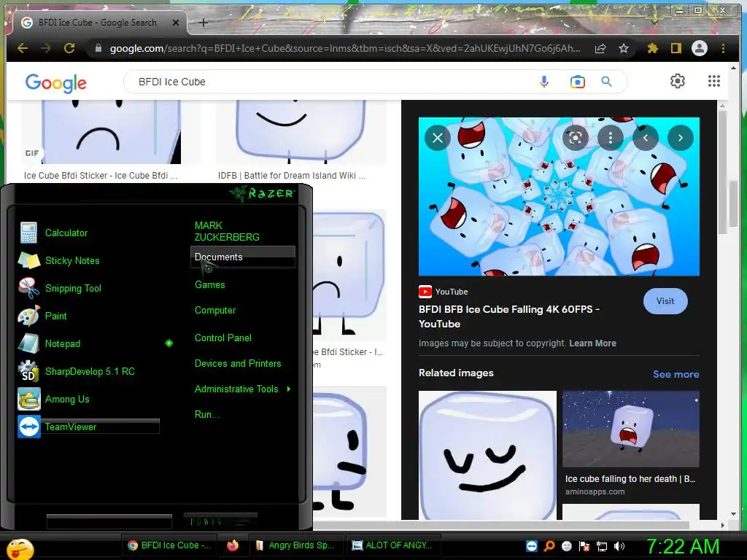747x560 pixels.
Task: Search by voice microphone icon
Action: pyautogui.click(x=544, y=82)
